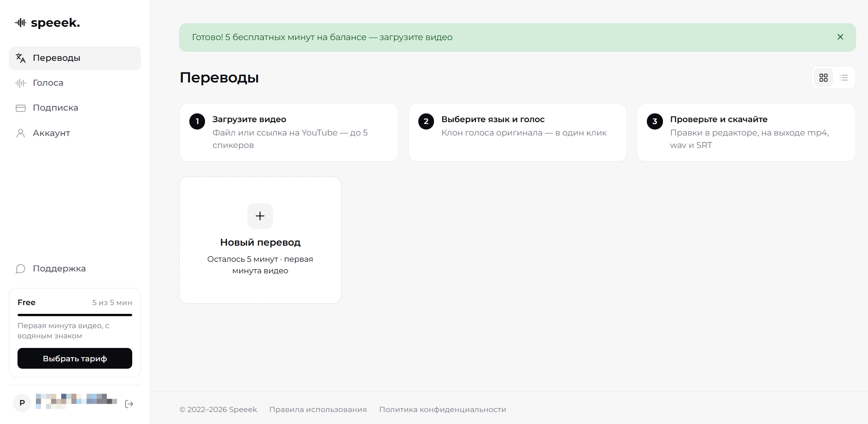
Task: Click the logout icon next to profile
Action: pyautogui.click(x=129, y=404)
